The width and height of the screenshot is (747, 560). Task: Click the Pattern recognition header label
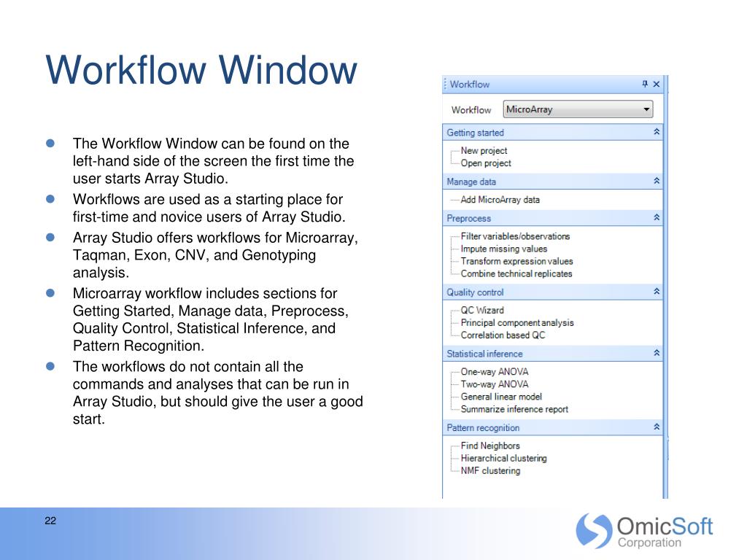tap(483, 427)
